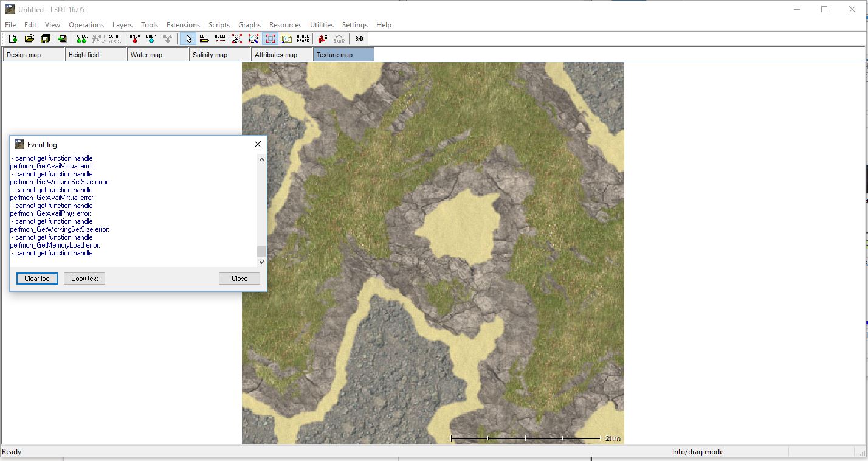Open the Help menu
868x461 pixels.
click(x=384, y=25)
